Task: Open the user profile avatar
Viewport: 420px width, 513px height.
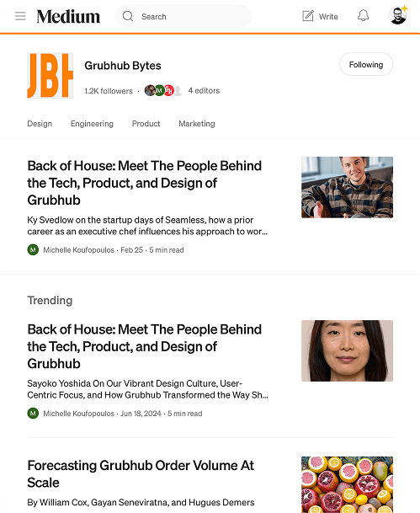Action: 398,15
